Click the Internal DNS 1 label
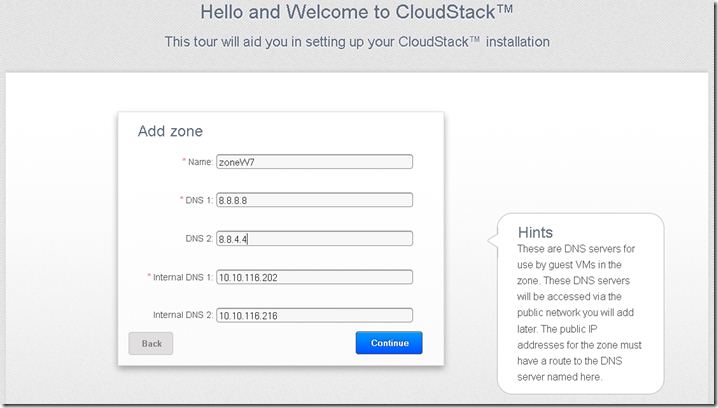Viewport: 718px width, 408px height. (180, 277)
